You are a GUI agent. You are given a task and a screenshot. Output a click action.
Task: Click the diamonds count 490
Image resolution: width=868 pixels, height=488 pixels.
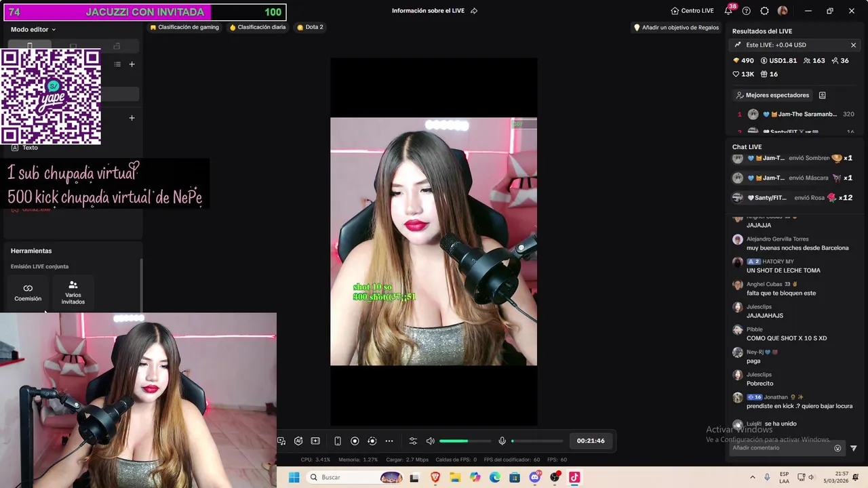[x=743, y=60]
